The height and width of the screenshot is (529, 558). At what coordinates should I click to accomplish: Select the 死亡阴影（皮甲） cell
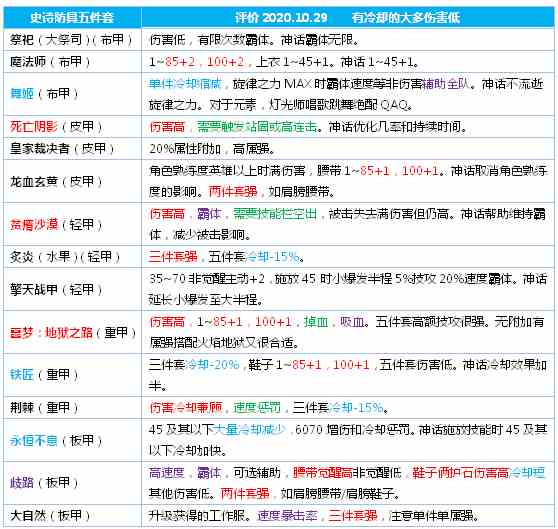[72, 126]
